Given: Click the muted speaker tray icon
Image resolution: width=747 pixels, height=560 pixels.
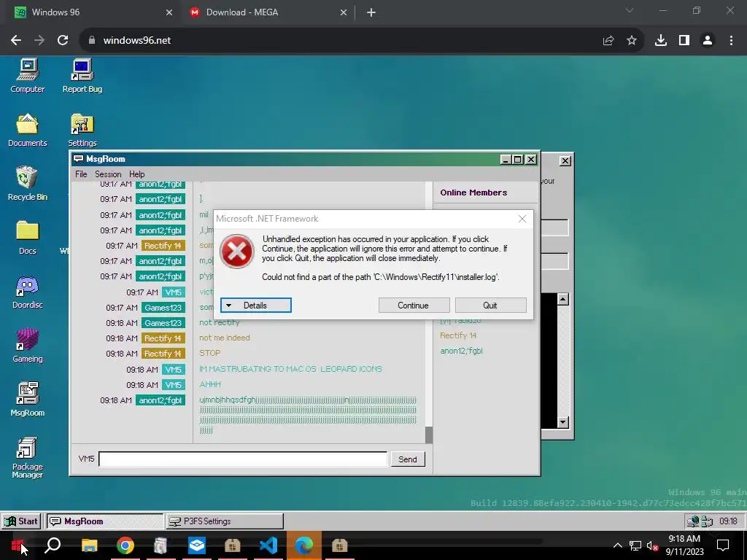Looking at the screenshot, I should [652, 545].
